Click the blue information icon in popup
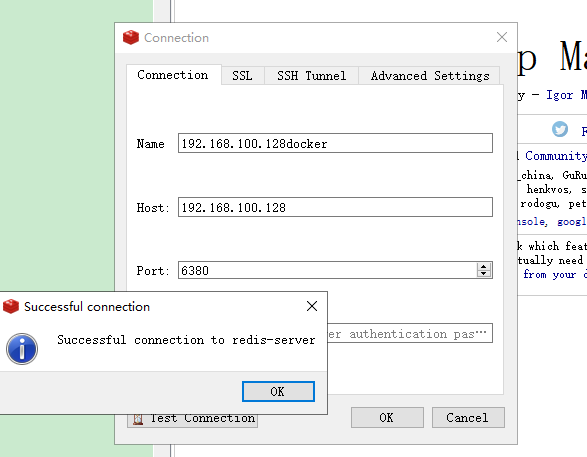Image resolution: width=587 pixels, height=457 pixels. [x=22, y=348]
